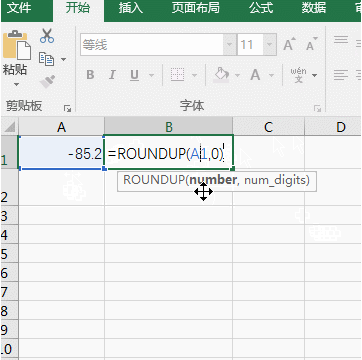Click the wén phonetic guide icon

298,75
